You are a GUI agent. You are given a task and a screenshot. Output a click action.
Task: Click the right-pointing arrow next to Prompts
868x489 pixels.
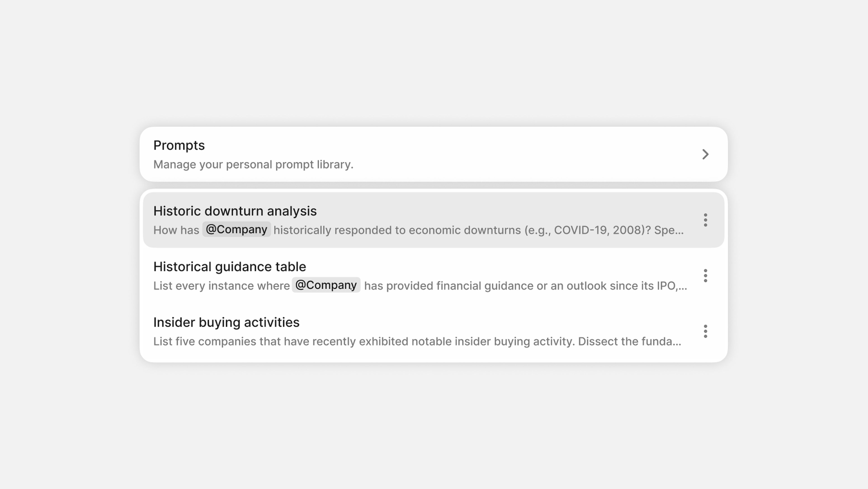[705, 154]
